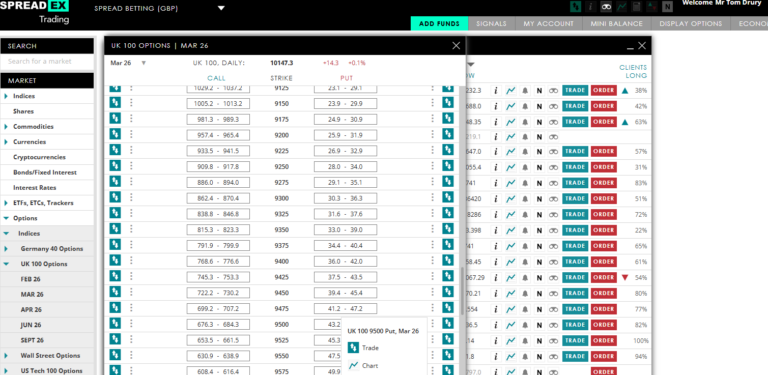Screen dimensions: 768x375
Task: Open the chart icon in the top toolbar
Action: pos(622,7)
